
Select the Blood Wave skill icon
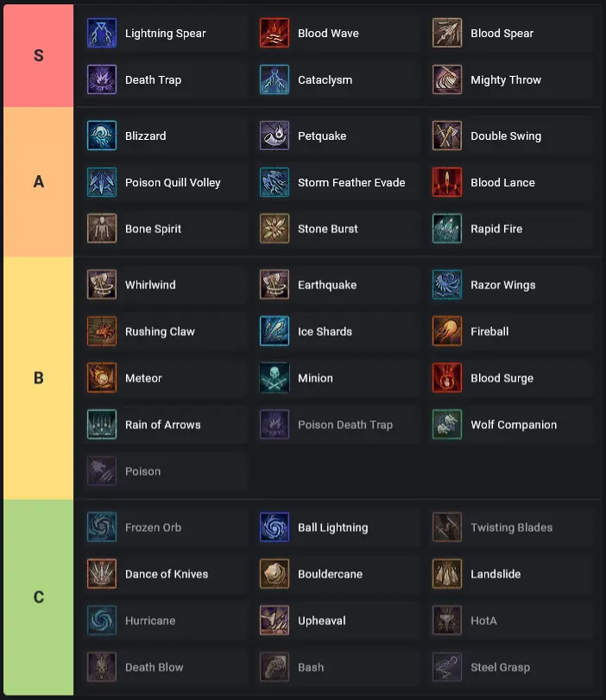(x=275, y=33)
